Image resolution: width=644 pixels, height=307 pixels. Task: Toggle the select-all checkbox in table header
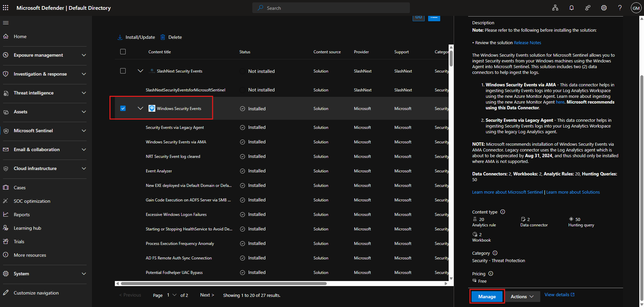[x=123, y=52]
